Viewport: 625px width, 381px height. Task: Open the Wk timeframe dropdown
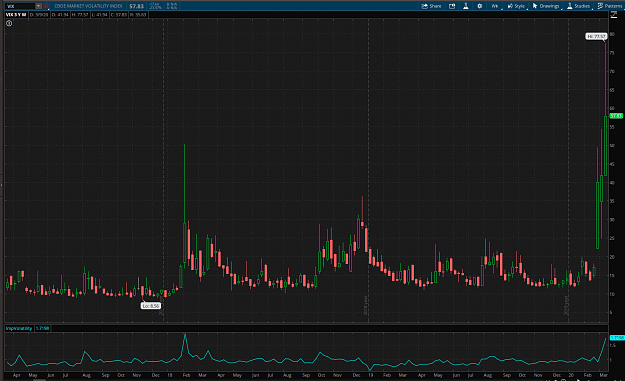(495, 6)
